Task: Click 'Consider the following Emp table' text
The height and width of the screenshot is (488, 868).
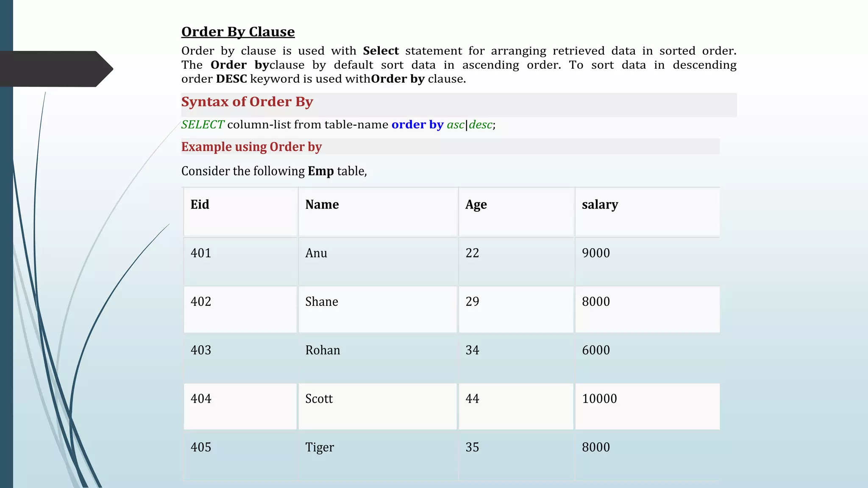Action: point(274,171)
